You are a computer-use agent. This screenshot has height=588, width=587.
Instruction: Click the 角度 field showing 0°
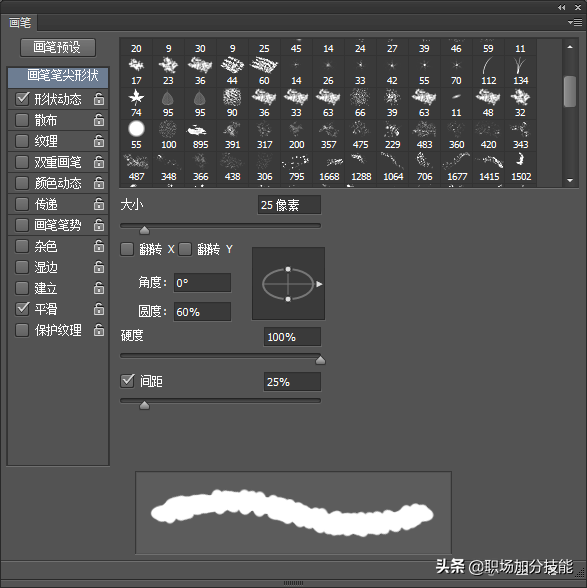(x=202, y=283)
